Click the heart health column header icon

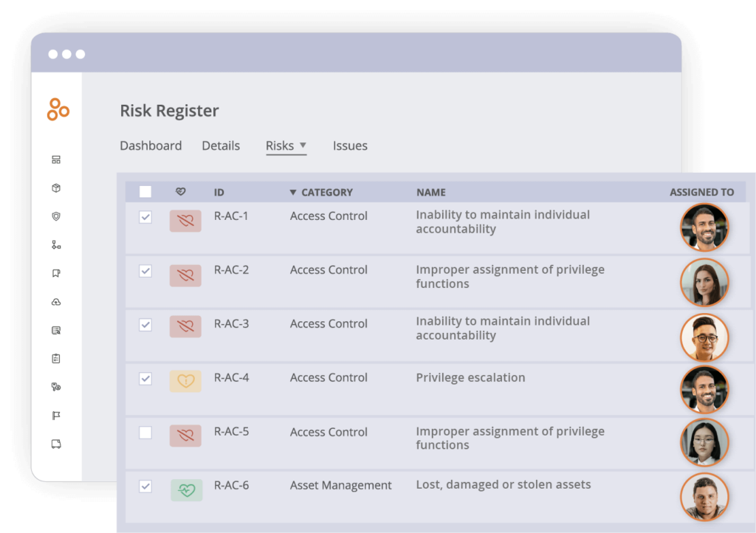coord(180,192)
